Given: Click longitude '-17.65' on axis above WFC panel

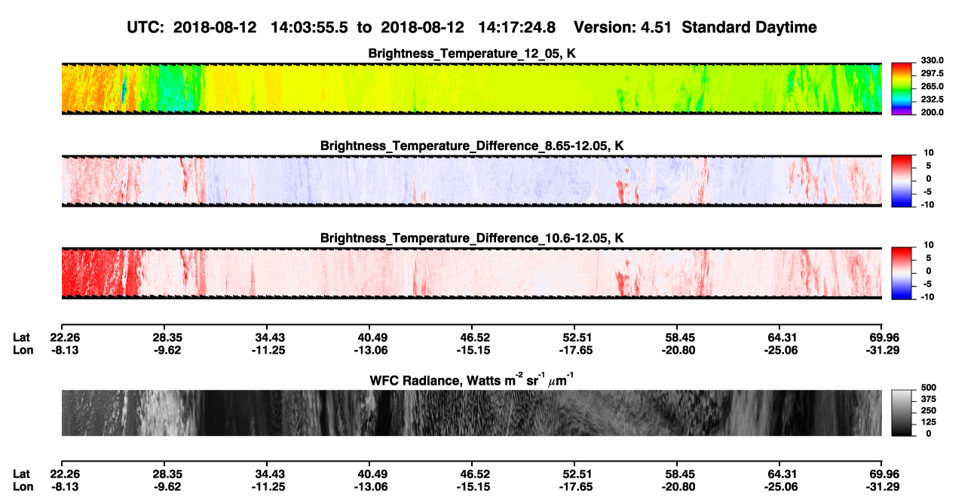Looking at the screenshot, I should point(574,350).
